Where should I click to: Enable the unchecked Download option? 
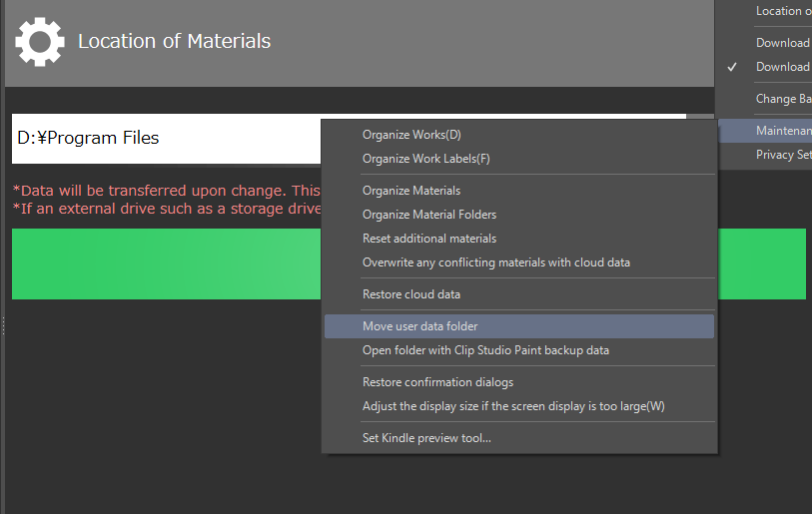[782, 43]
